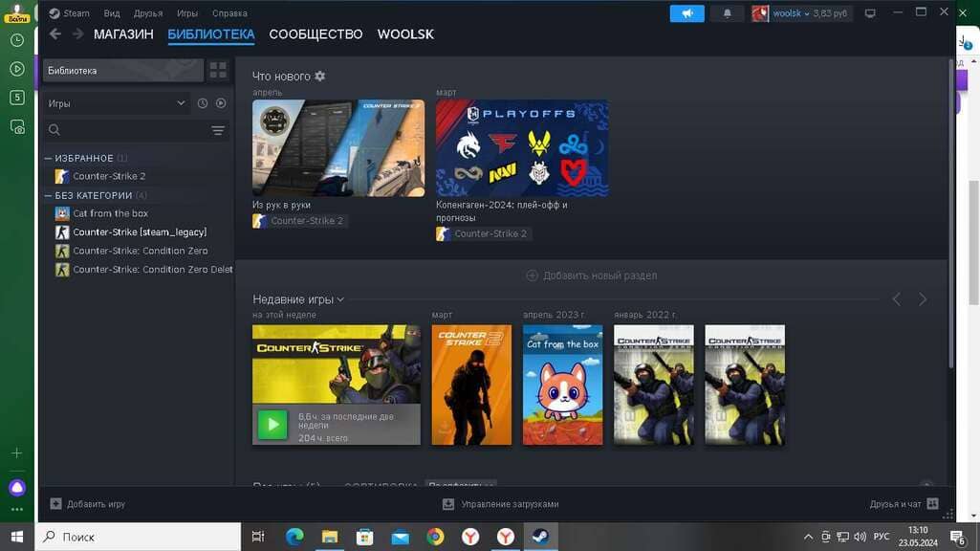The width and height of the screenshot is (980, 551).
Task: Expand the 'Недавние игры' shelf dropdown
Action: point(340,299)
